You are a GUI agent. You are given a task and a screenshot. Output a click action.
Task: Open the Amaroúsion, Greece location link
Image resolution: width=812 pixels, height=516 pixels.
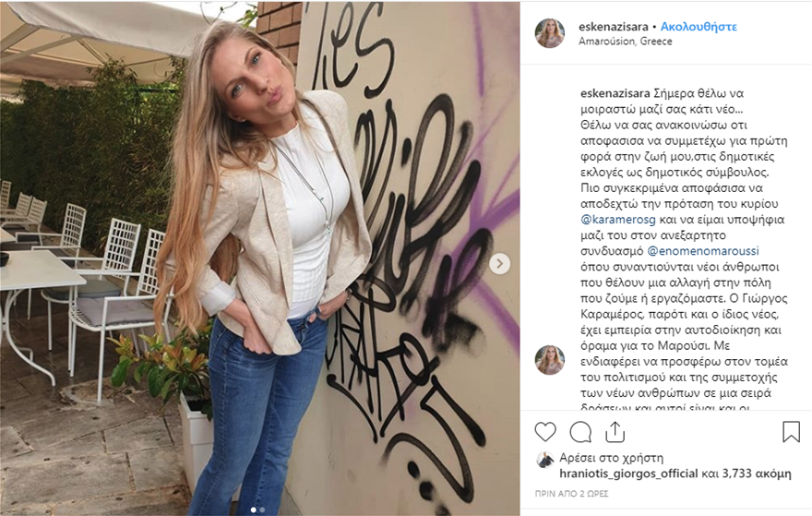[x=625, y=42]
